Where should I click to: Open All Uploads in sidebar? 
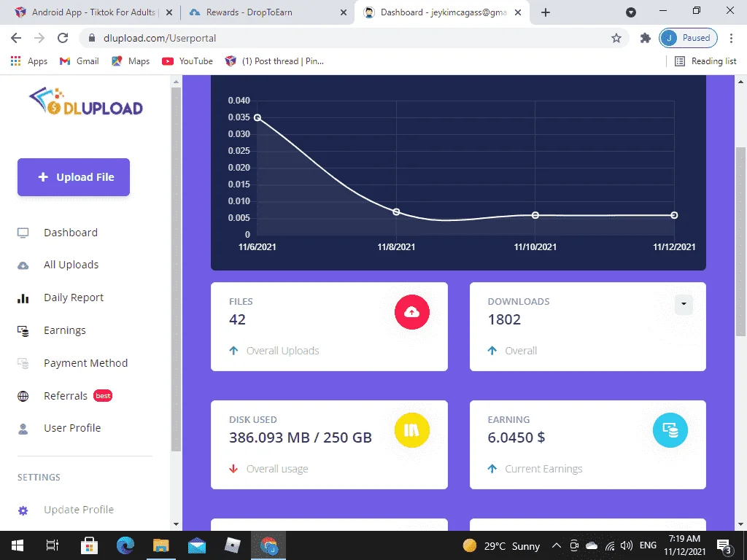point(71,265)
